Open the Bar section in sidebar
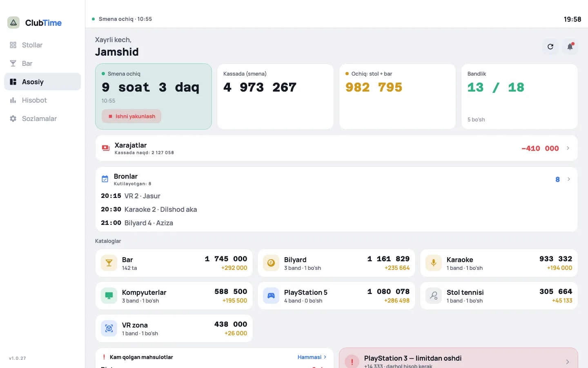 [42, 63]
